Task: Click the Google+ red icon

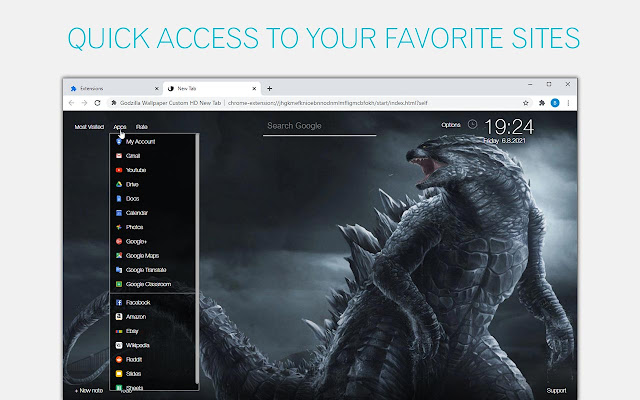Action: 119,242
